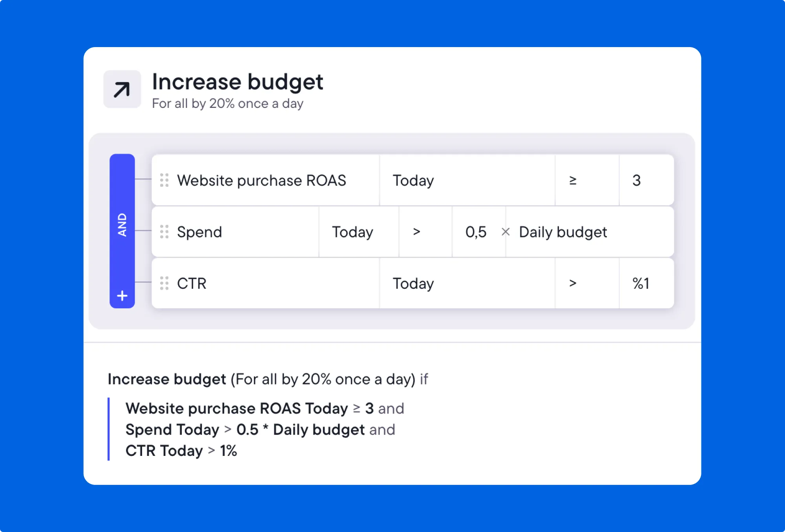785x532 pixels.
Task: Change the > operator in Spend row
Action: point(417,232)
